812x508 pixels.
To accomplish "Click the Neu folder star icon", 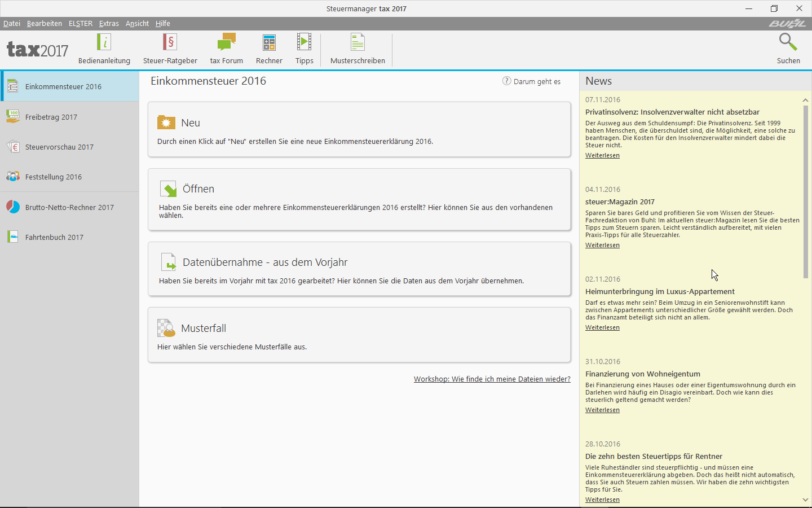I will (166, 122).
